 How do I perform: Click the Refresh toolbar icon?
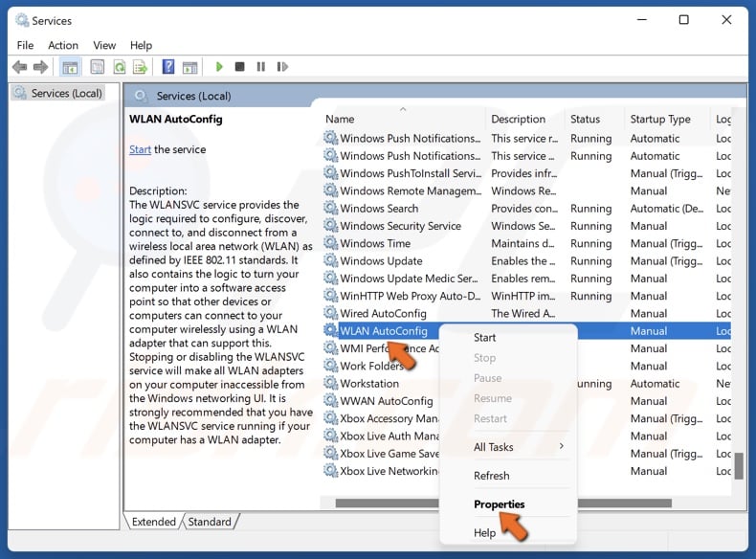coord(119,67)
